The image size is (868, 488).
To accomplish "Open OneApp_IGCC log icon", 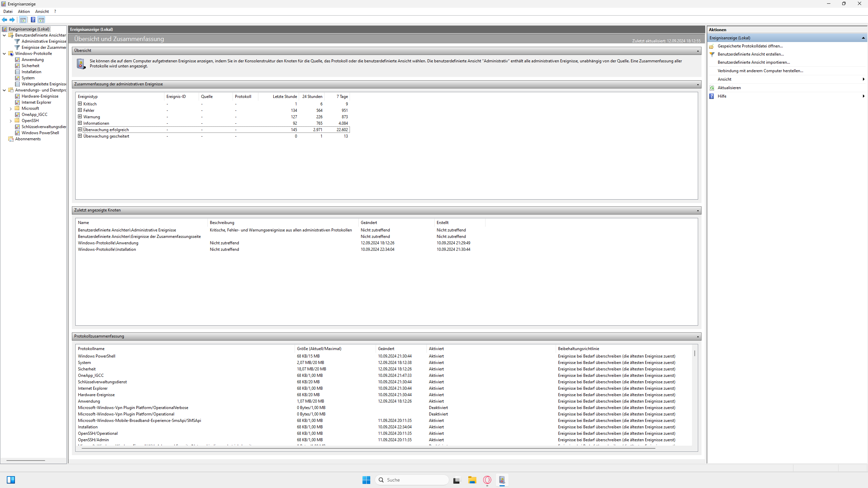I will 17,115.
